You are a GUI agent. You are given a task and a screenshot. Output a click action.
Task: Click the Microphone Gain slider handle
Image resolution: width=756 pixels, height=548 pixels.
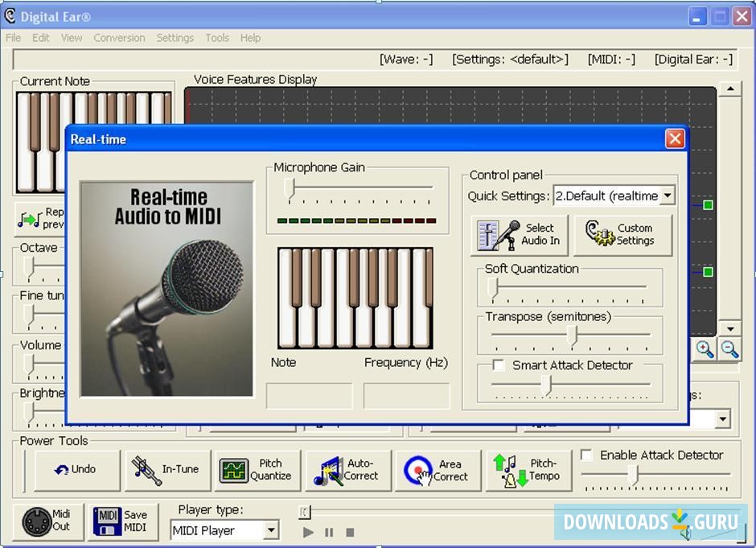[290, 189]
